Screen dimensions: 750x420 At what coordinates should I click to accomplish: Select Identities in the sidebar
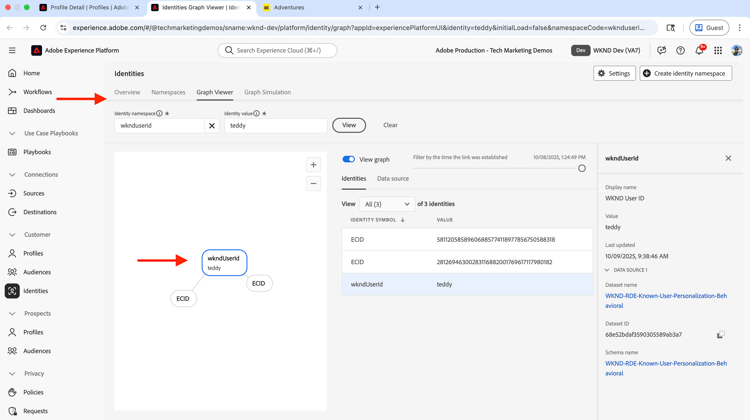point(35,291)
